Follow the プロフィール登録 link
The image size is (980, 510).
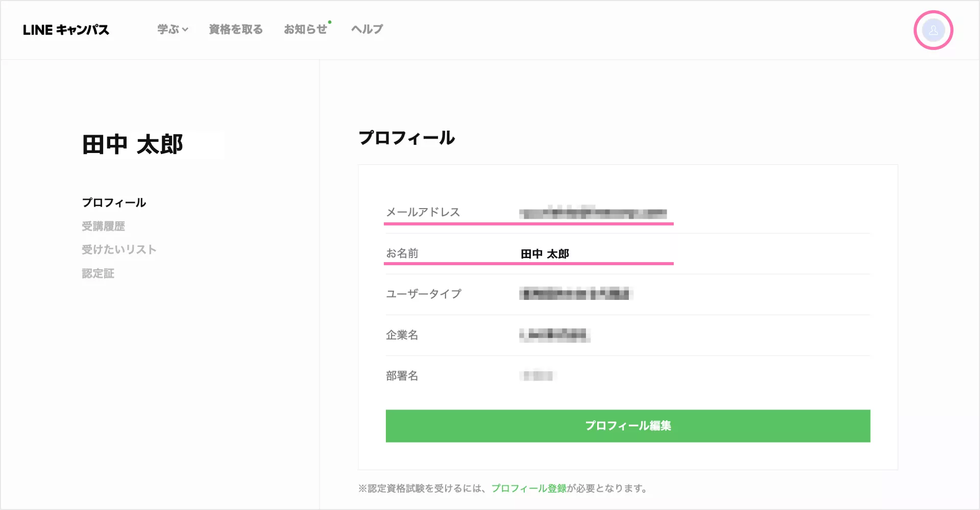coord(529,488)
